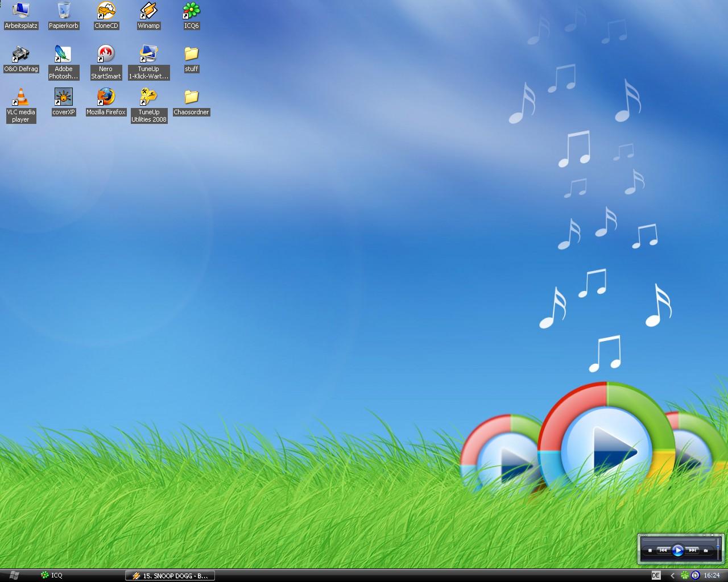Click the blue circular tray icon
Screen dimensions: 728x582
695,575
